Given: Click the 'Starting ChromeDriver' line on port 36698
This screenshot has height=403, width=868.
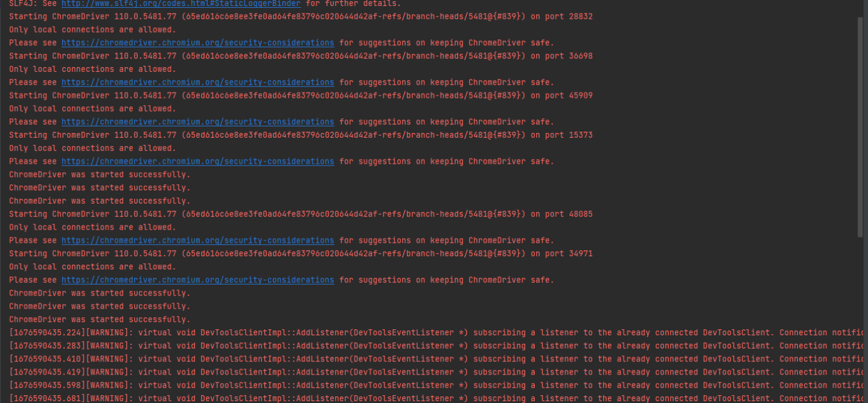Looking at the screenshot, I should pyautogui.click(x=301, y=56).
